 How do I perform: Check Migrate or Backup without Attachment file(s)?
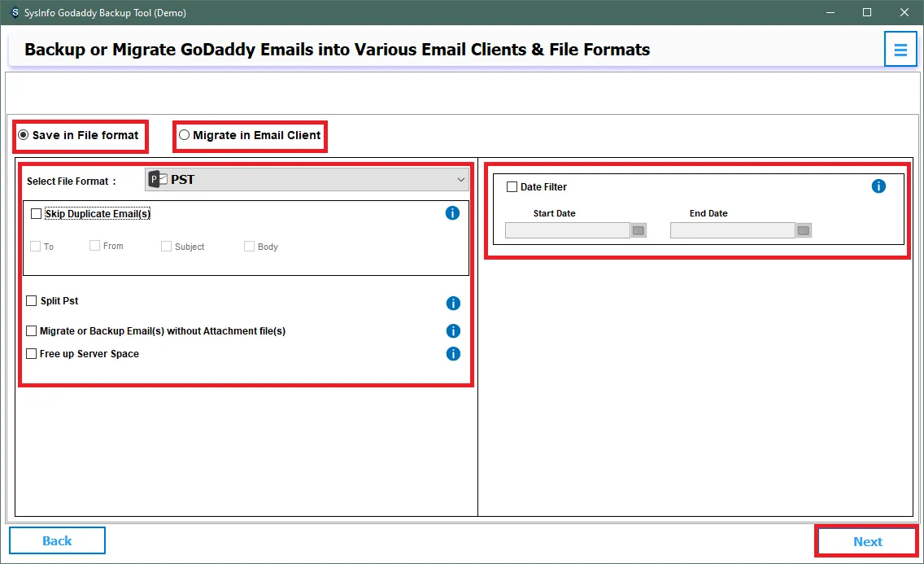tap(31, 330)
